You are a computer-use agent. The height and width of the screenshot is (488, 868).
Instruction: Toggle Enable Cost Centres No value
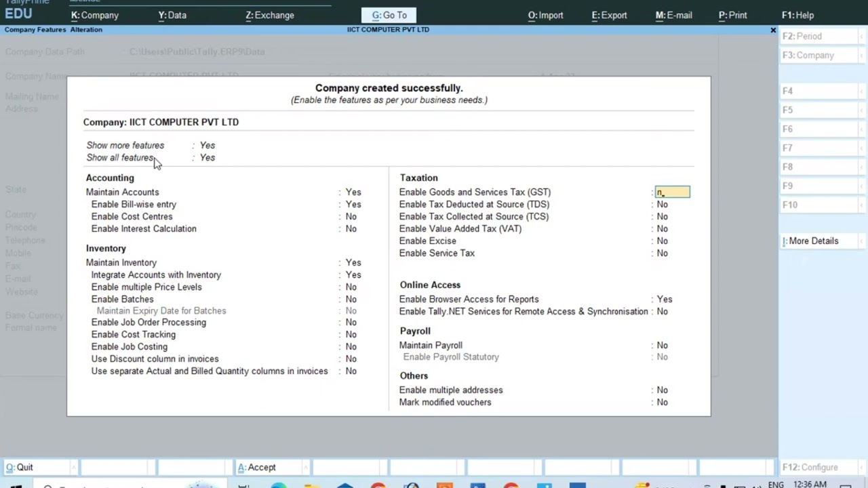click(351, 217)
